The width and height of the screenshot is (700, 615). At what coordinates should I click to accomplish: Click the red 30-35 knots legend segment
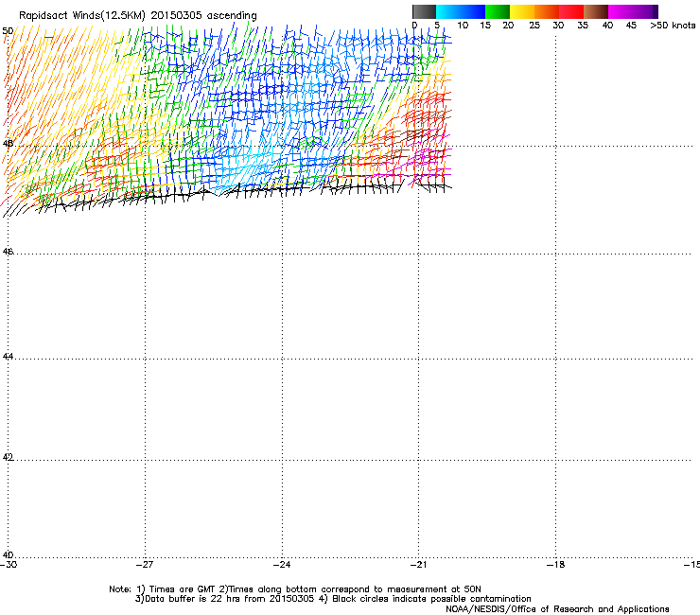coord(571,11)
